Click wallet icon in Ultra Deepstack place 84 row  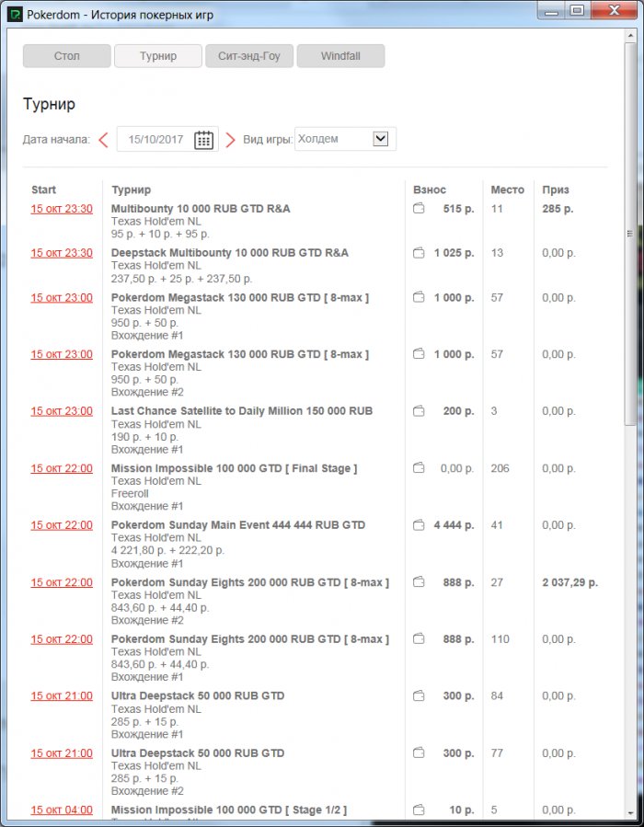(x=419, y=695)
